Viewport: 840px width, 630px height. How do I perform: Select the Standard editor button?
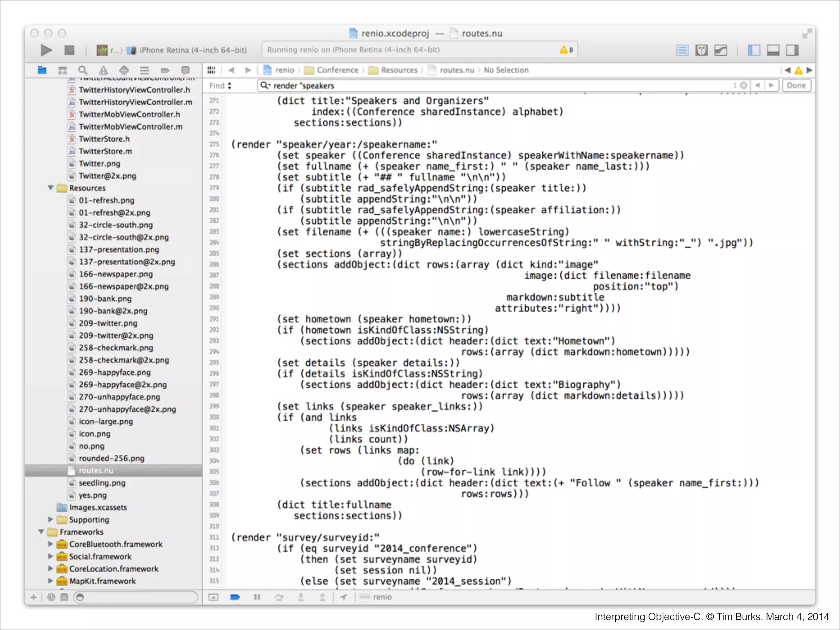682,50
